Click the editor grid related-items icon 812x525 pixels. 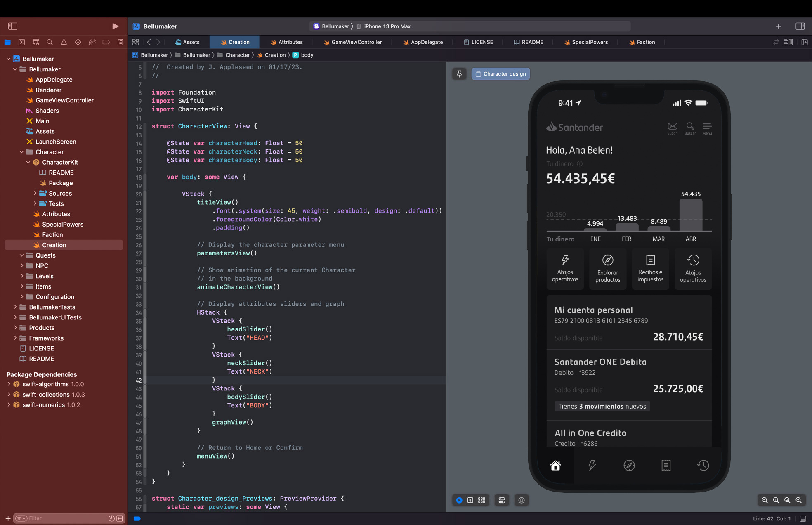pos(135,42)
